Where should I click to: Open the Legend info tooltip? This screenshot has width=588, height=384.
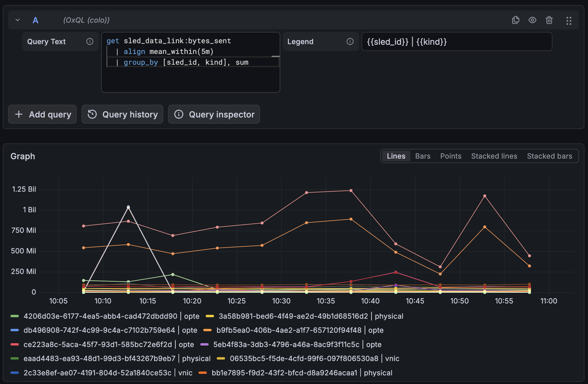(350, 42)
